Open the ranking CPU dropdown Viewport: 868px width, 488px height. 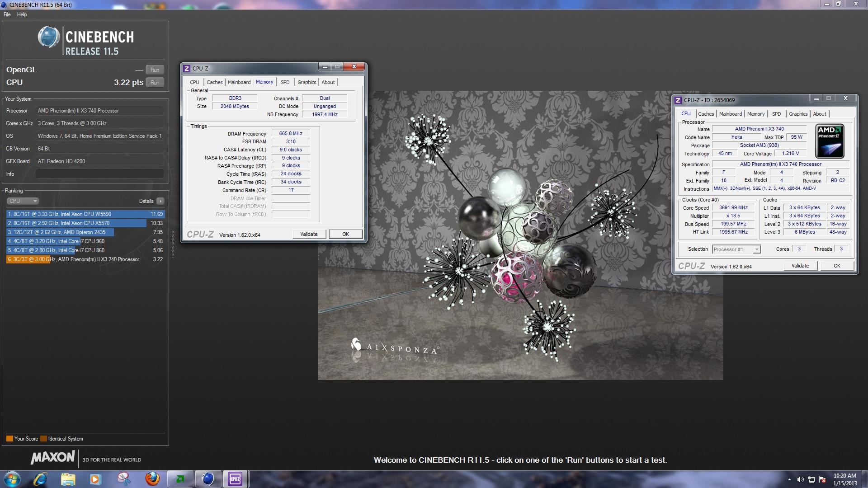[23, 201]
